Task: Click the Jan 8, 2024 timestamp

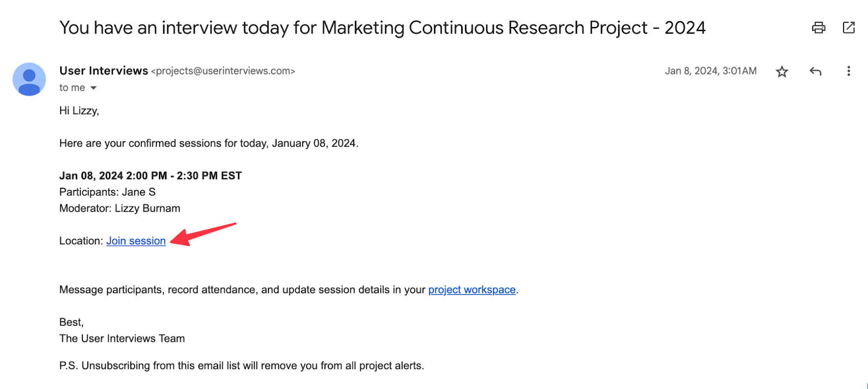Action: click(711, 71)
